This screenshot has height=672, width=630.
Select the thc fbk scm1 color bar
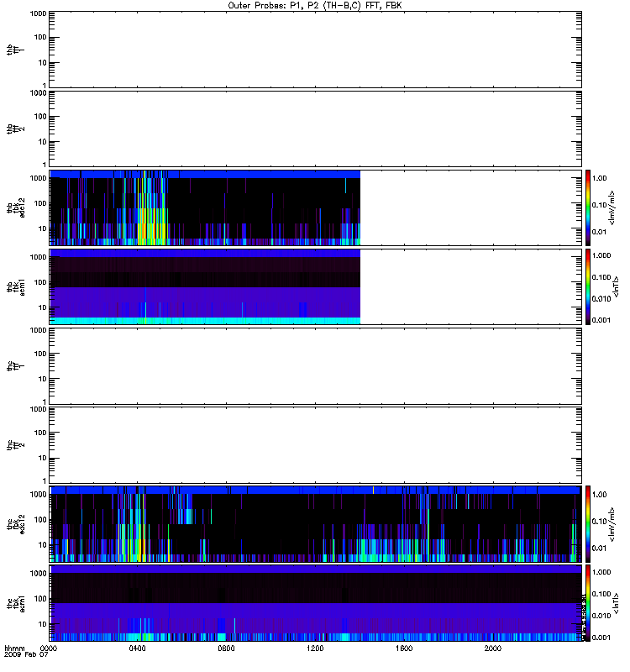(588, 603)
